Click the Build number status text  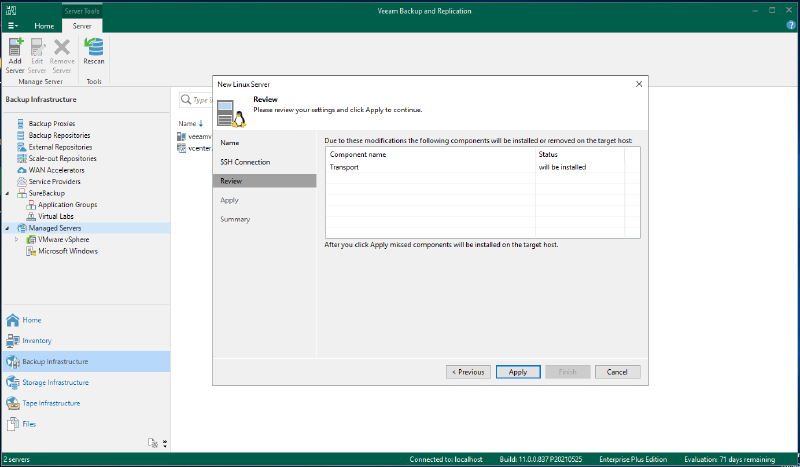tap(540, 459)
